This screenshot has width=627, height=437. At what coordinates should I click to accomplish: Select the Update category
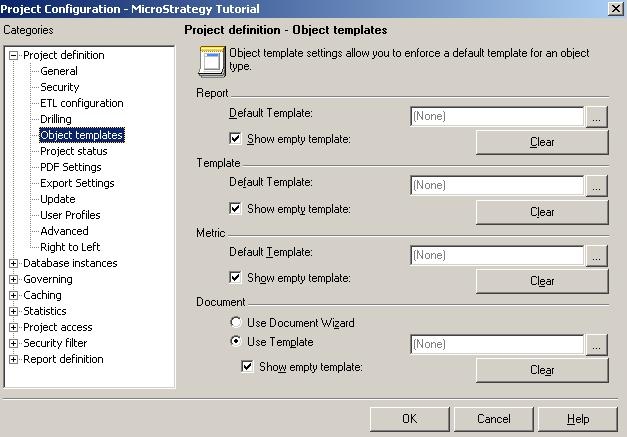pyautogui.click(x=58, y=199)
